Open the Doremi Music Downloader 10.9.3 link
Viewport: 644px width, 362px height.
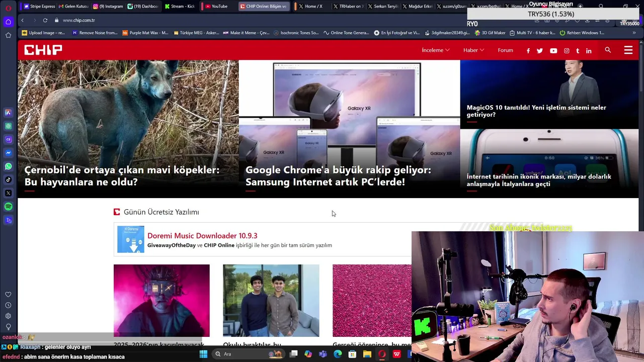click(202, 235)
